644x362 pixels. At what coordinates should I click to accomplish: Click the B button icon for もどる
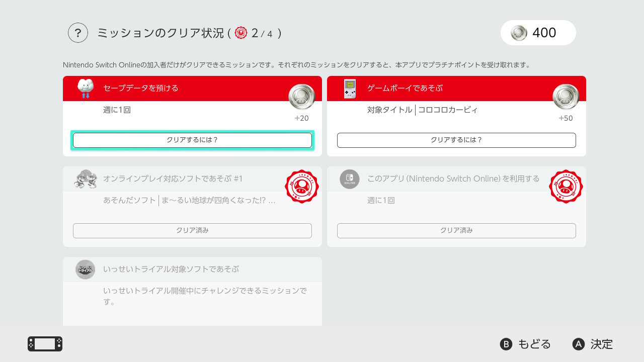tap(506, 344)
